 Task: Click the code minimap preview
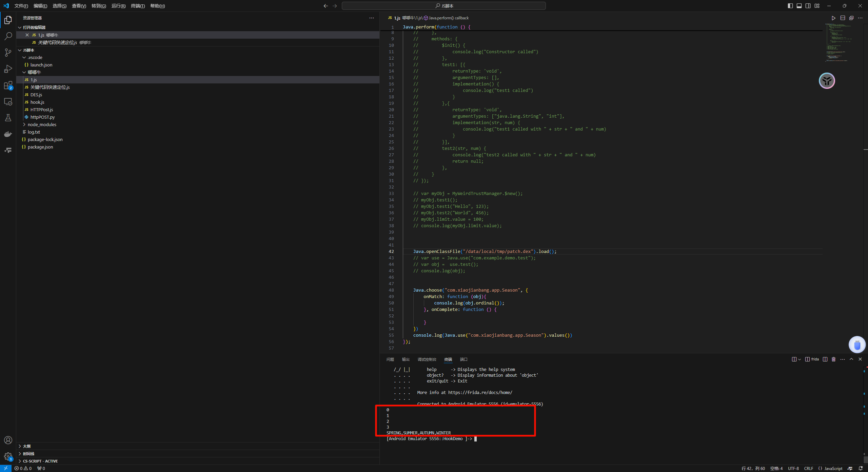[837, 42]
